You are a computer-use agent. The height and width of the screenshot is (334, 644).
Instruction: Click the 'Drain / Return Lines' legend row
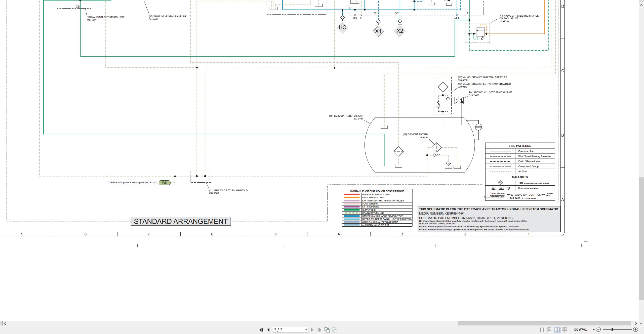point(520,161)
